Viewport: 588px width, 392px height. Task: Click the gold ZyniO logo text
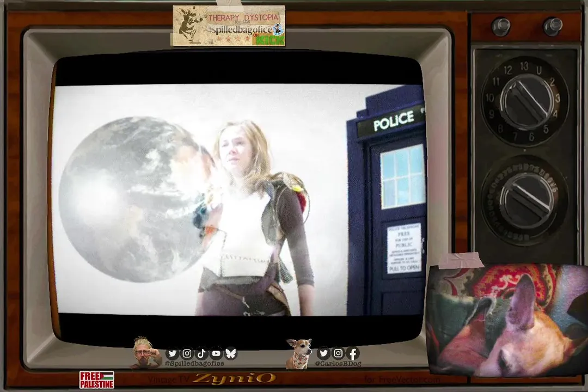[x=234, y=378]
